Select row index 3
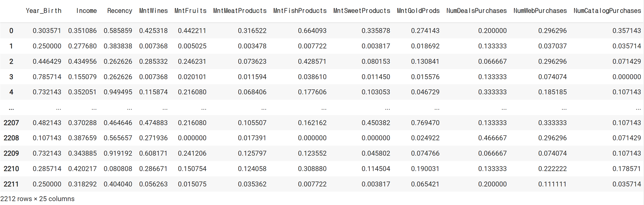This screenshot has height=205, width=644. (x=11, y=77)
